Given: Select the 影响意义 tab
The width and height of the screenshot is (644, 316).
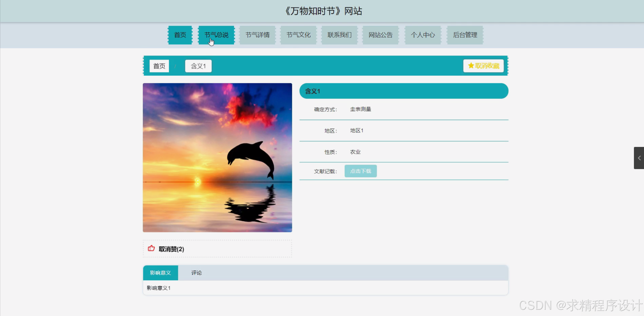Looking at the screenshot, I should [160, 273].
